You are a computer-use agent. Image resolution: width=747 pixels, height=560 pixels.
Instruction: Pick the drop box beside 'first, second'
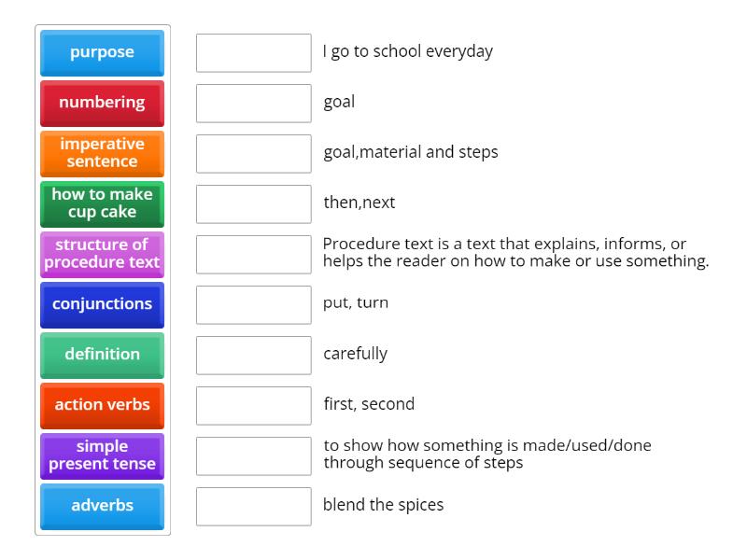pos(253,405)
